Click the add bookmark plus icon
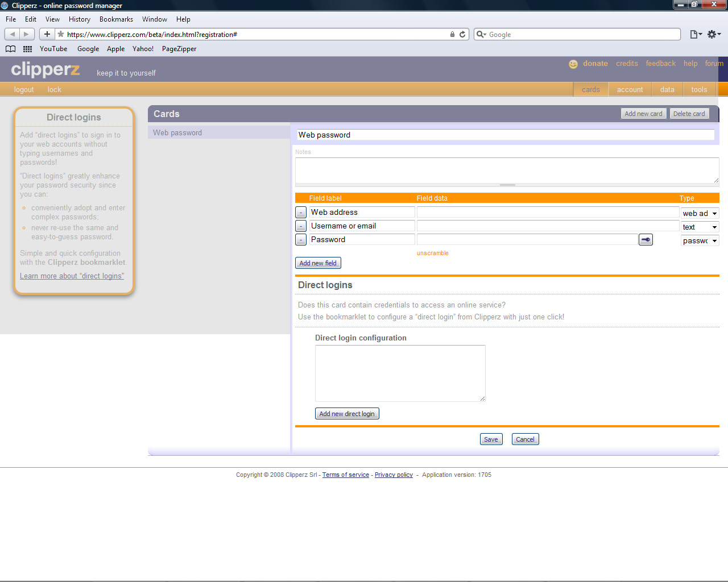This screenshot has width=728, height=582. pyautogui.click(x=47, y=34)
